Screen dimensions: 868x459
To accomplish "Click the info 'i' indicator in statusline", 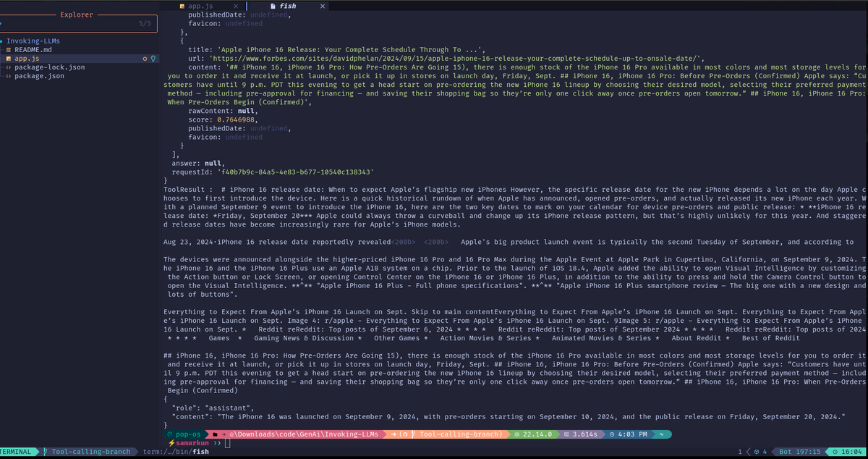I will pos(739,452).
